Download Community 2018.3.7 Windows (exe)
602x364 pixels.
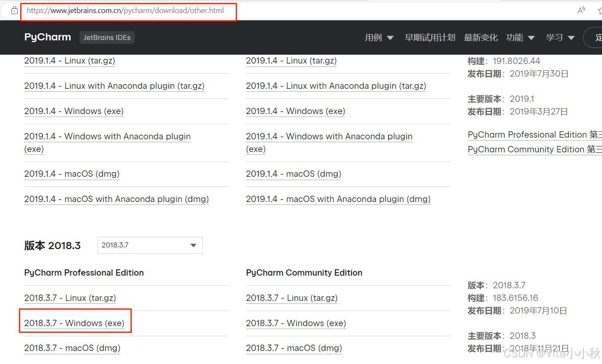click(x=296, y=323)
